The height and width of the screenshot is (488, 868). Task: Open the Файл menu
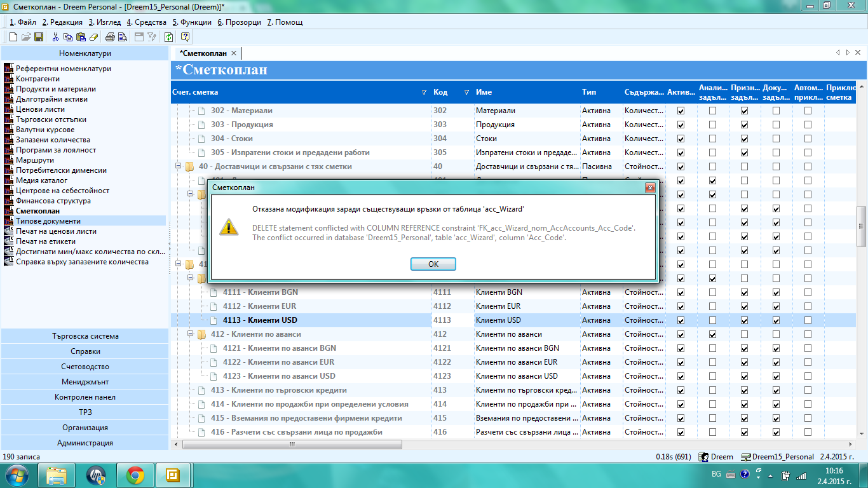point(23,22)
